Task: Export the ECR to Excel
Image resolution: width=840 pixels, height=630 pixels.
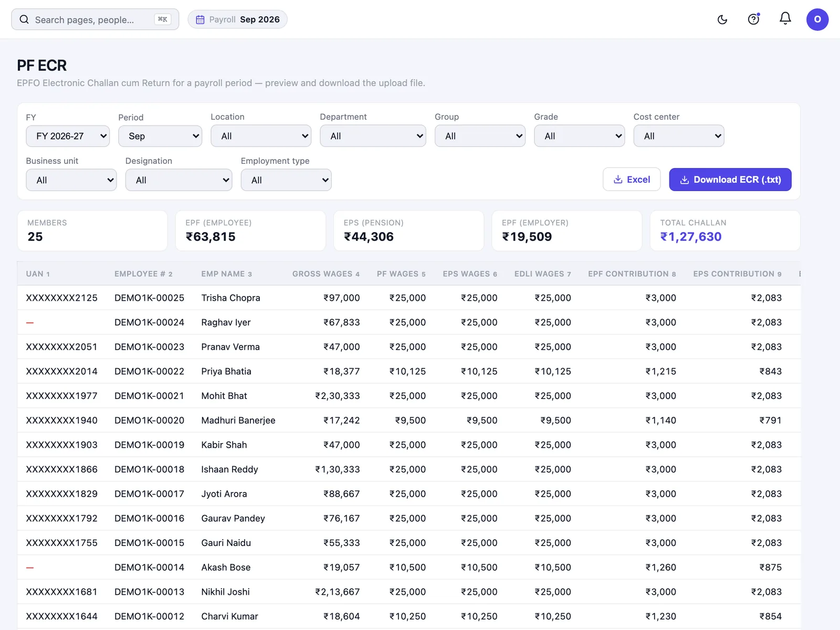Action: click(632, 180)
